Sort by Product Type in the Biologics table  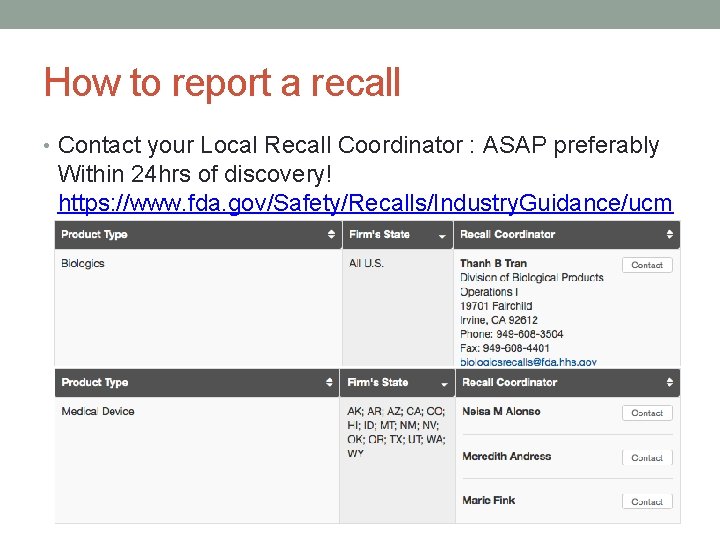(331, 234)
